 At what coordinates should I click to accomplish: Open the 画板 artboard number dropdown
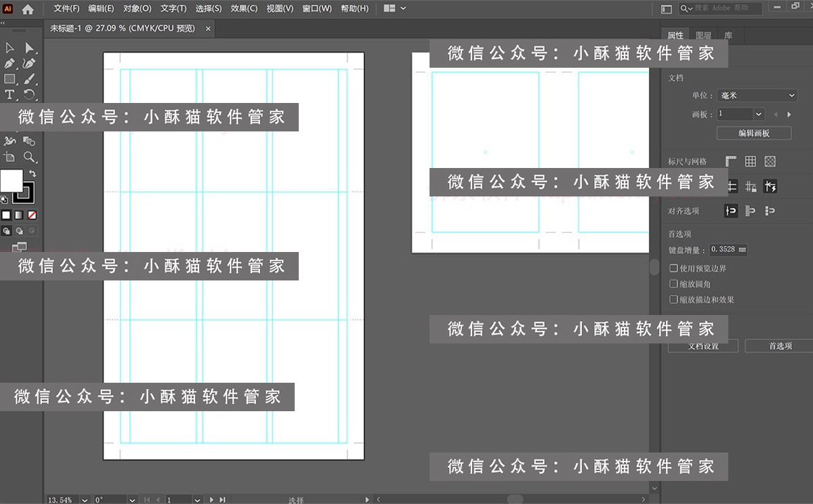point(741,114)
